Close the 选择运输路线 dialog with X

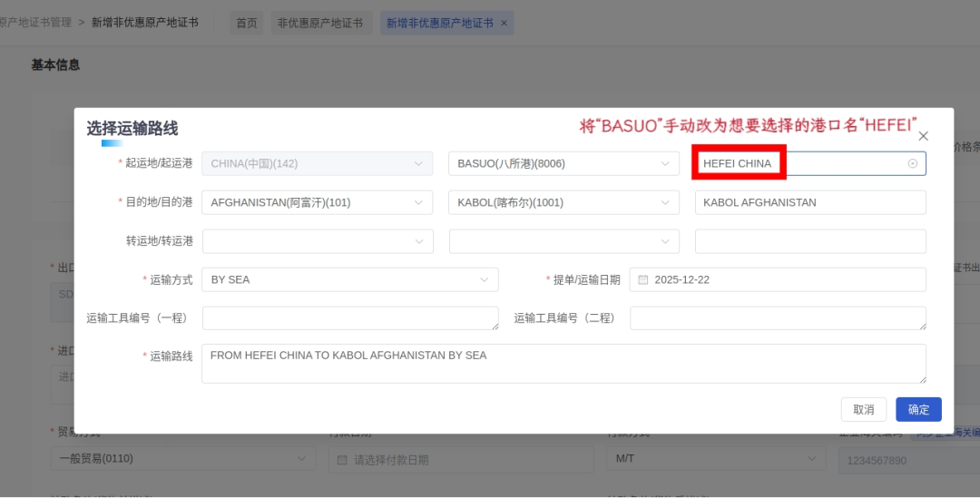(x=924, y=136)
